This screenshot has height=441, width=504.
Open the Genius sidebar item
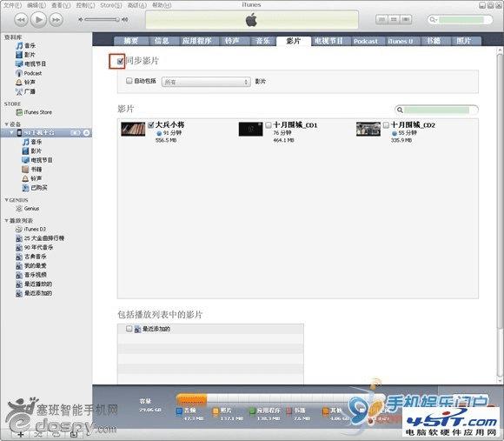[x=28, y=209]
